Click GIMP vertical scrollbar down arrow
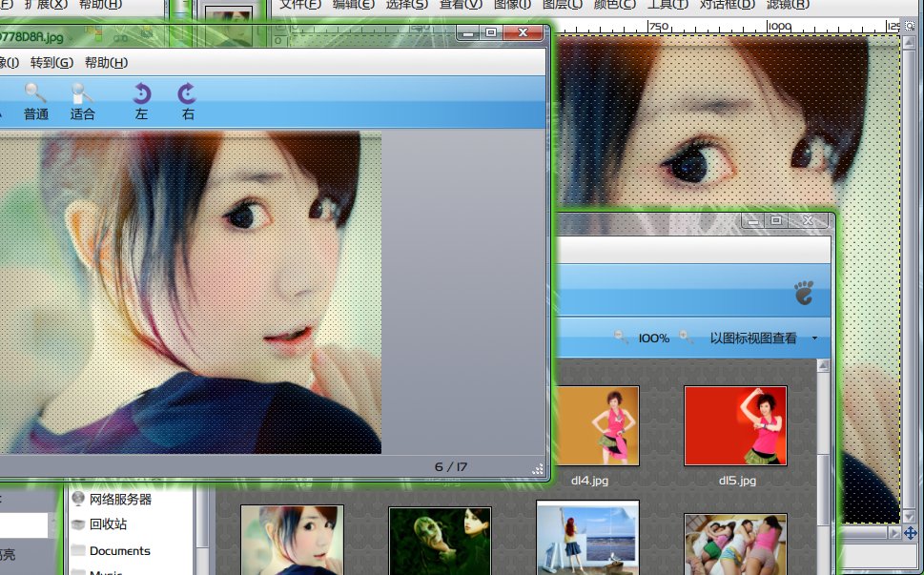This screenshot has height=575, width=924. tap(910, 516)
